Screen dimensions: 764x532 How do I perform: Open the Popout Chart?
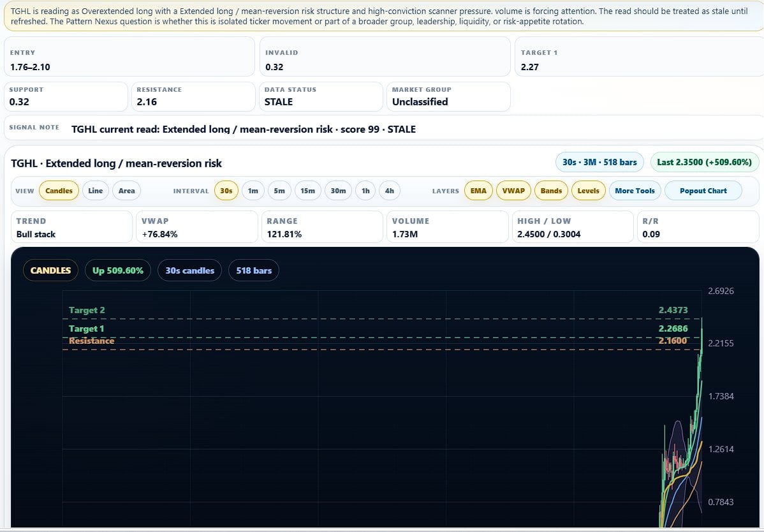tap(703, 191)
